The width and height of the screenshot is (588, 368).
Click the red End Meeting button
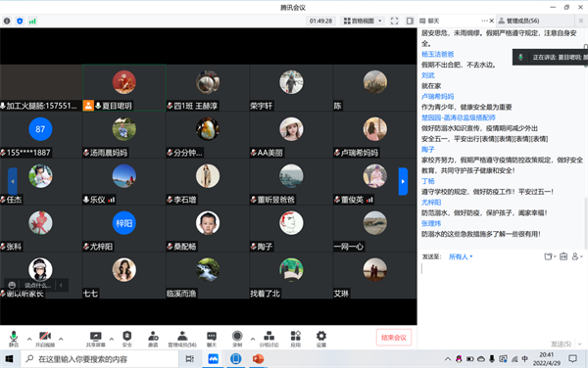pyautogui.click(x=394, y=338)
